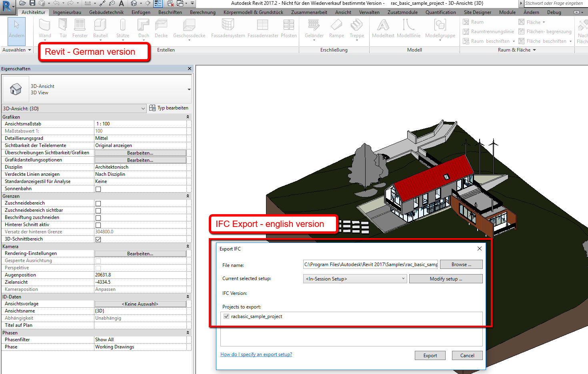Select the Pfosten tool
The image size is (588, 374).
[x=289, y=28]
